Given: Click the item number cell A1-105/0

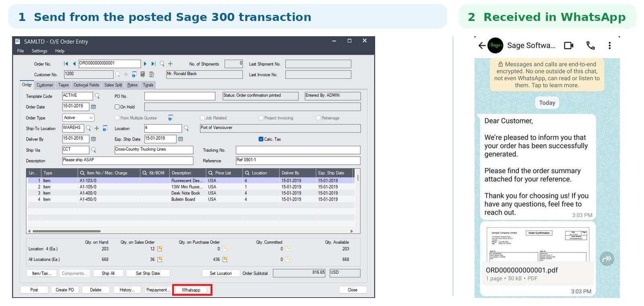Looking at the screenshot, I should tap(88, 187).
